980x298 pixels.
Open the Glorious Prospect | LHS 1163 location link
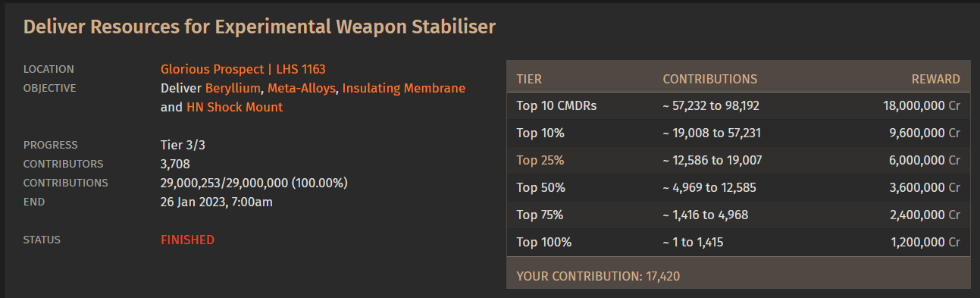pos(243,69)
